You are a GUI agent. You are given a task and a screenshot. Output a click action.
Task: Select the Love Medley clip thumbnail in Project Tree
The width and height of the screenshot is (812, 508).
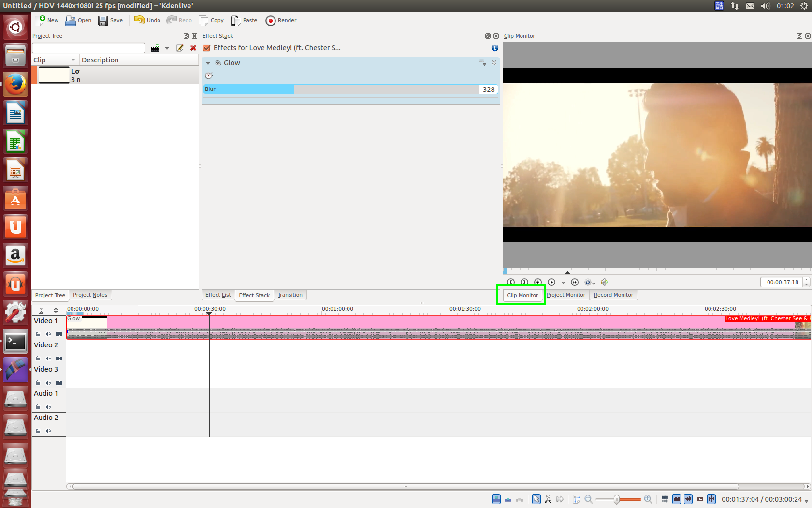pyautogui.click(x=54, y=75)
